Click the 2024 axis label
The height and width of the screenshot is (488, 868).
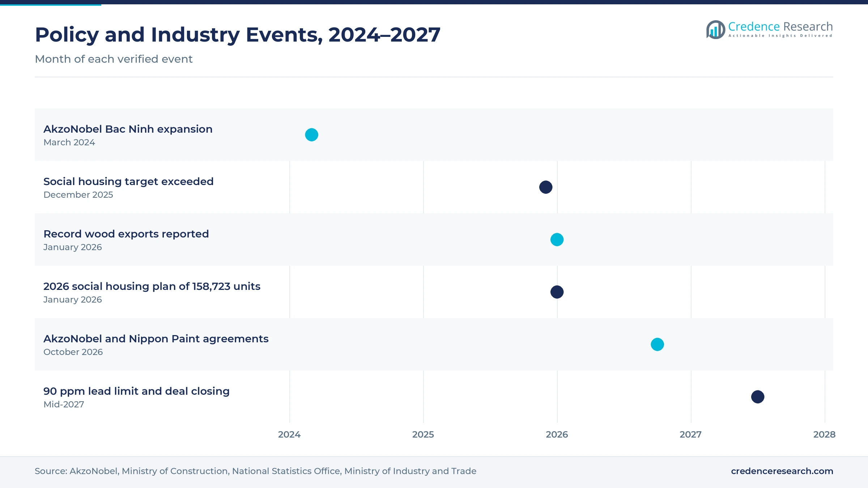tap(289, 435)
